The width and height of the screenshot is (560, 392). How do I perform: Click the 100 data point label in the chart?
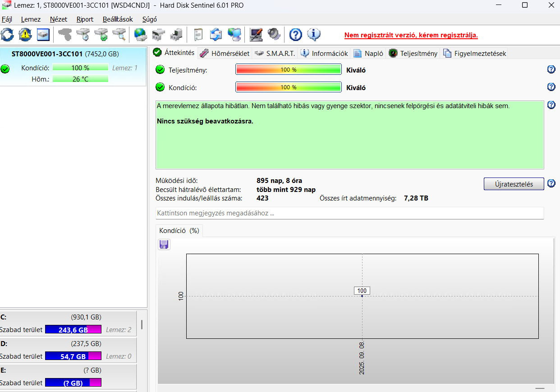tap(362, 291)
